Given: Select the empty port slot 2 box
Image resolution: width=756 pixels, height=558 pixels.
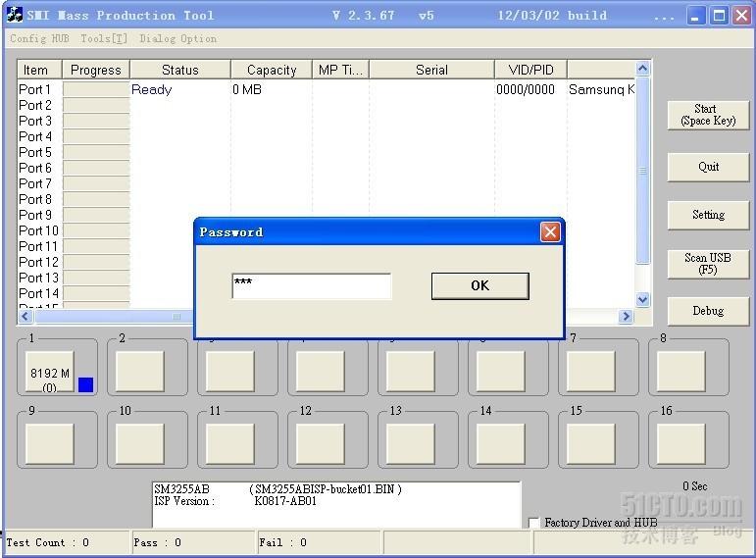Looking at the screenshot, I should click(x=140, y=372).
